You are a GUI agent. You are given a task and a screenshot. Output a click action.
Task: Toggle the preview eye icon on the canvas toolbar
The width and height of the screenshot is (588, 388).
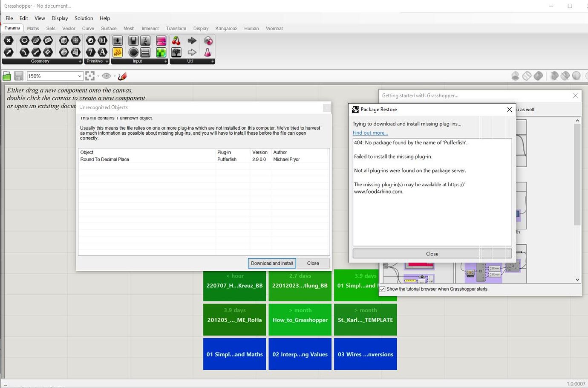[x=107, y=75]
